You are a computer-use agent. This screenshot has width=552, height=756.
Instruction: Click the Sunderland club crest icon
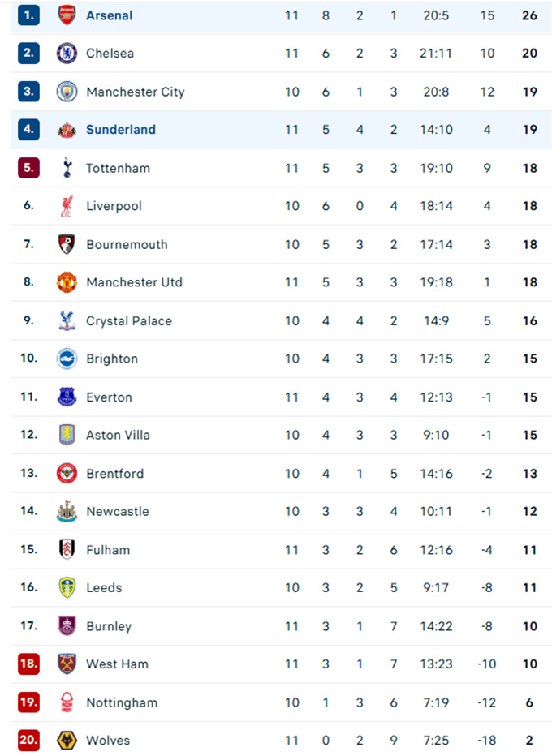click(x=67, y=130)
